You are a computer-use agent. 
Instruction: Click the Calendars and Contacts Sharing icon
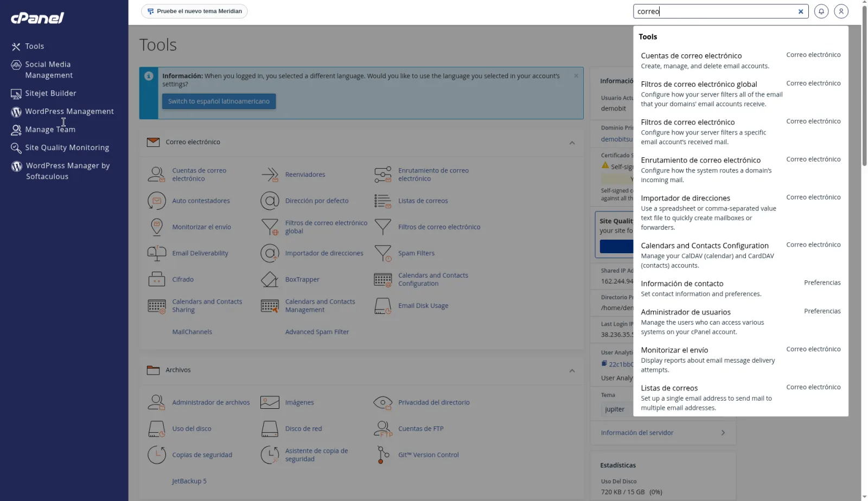point(156,306)
